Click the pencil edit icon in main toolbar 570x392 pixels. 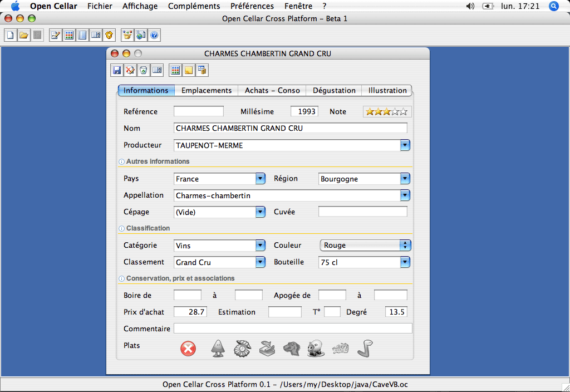click(x=56, y=35)
